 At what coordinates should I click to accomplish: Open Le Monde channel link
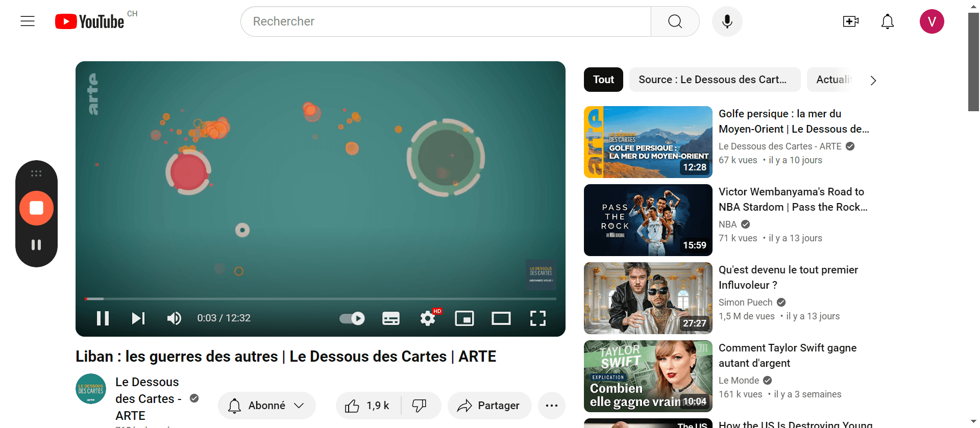[x=739, y=381]
